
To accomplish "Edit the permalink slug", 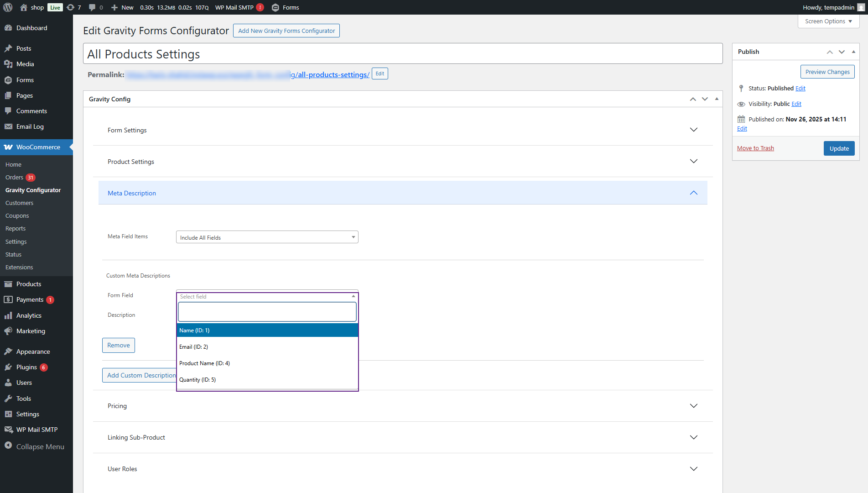I will [x=380, y=74].
